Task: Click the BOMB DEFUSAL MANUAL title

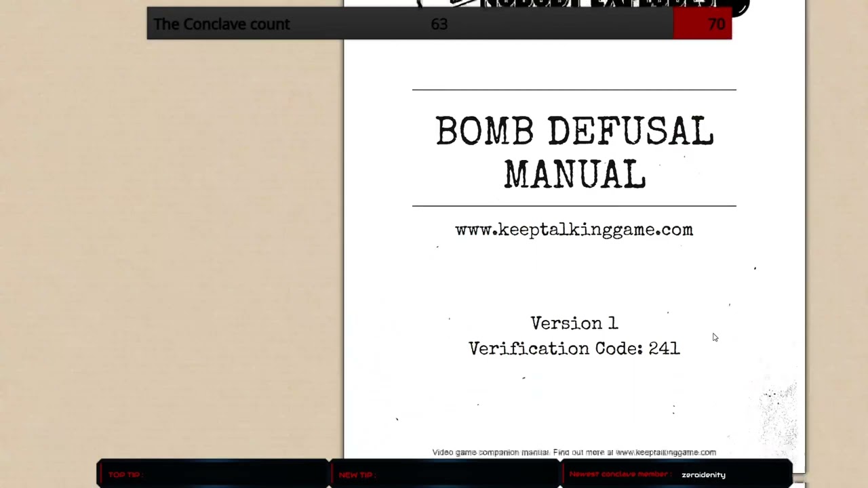Action: (x=574, y=152)
